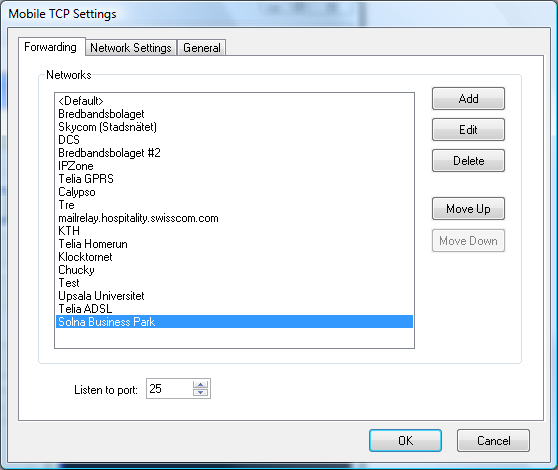
Task: Cancel the settings dialog
Action: click(493, 440)
